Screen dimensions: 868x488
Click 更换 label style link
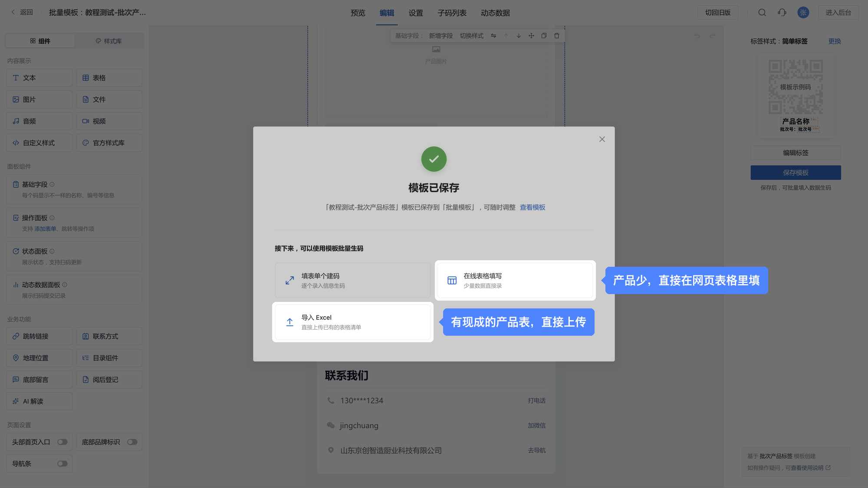point(835,41)
